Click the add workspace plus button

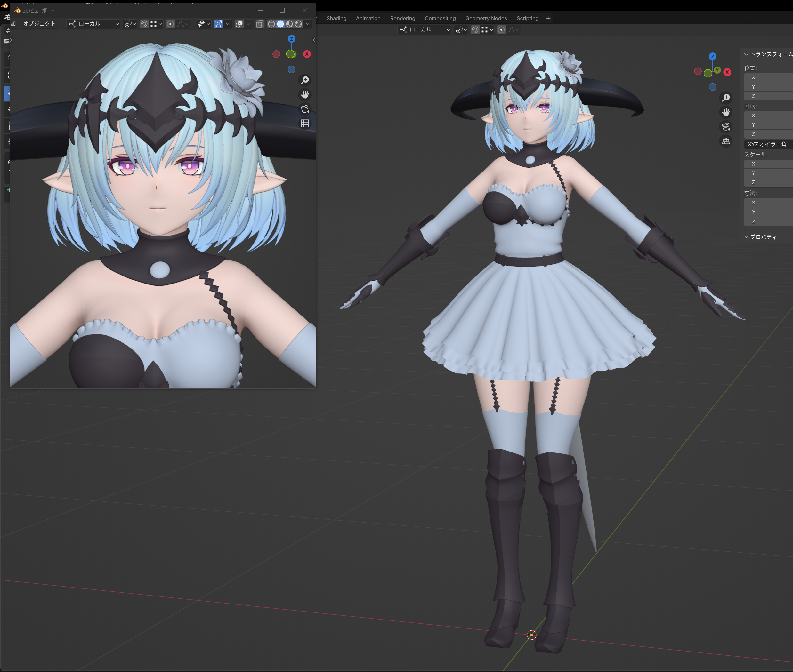pyautogui.click(x=548, y=18)
